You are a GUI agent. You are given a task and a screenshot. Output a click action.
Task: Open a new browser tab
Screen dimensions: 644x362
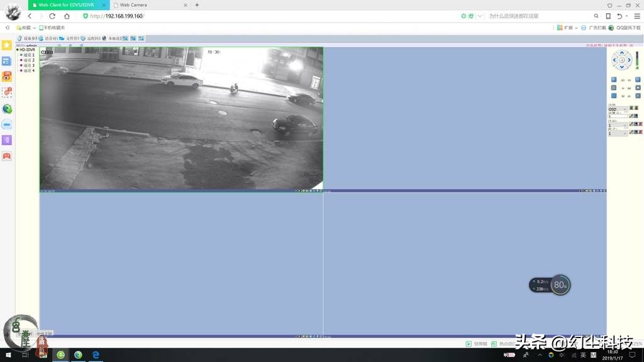point(197,5)
